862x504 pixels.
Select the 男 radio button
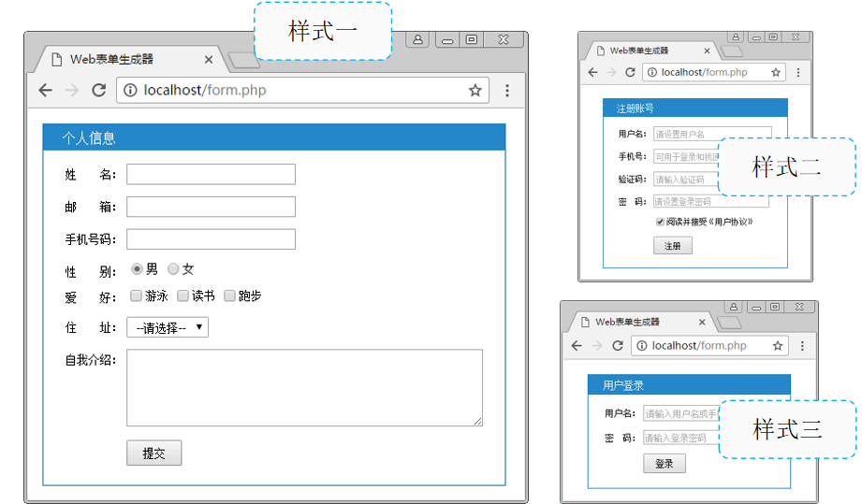[x=138, y=269]
